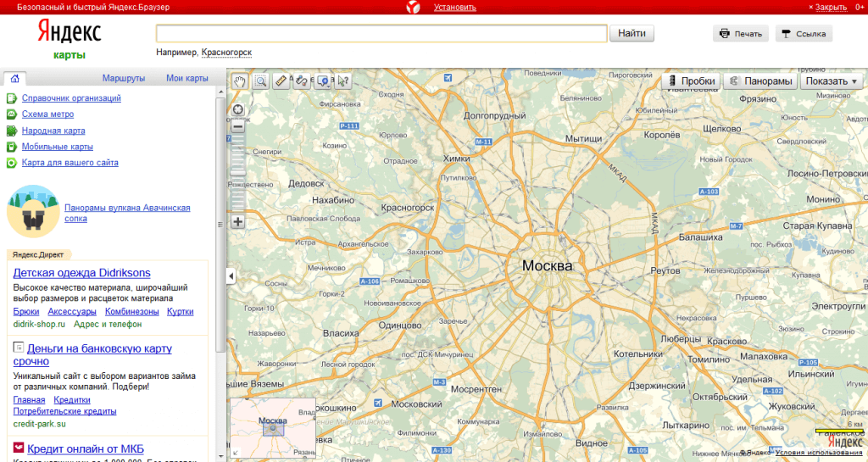Toggle the Панорамы layer
Viewport: 868px width, 462px height.
click(x=760, y=81)
